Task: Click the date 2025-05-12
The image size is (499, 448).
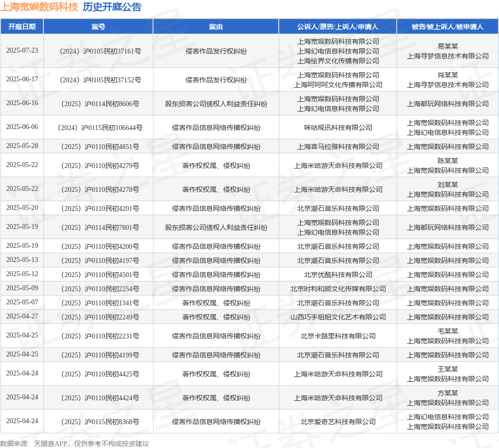Action: [22, 274]
